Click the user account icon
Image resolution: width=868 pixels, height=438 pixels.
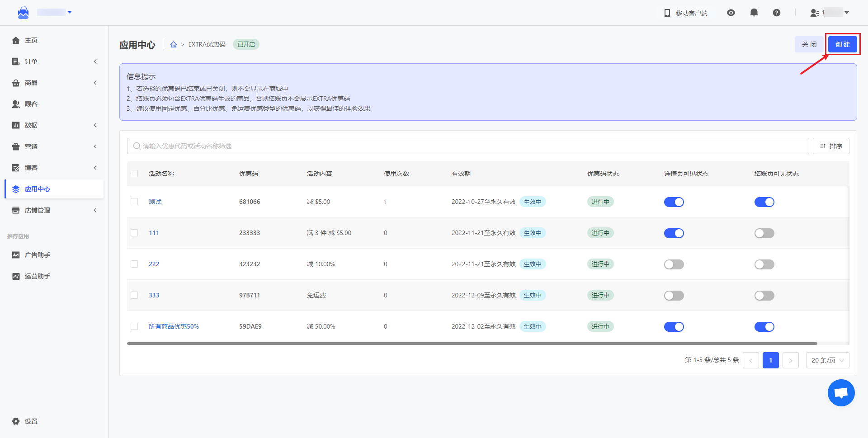coord(815,13)
